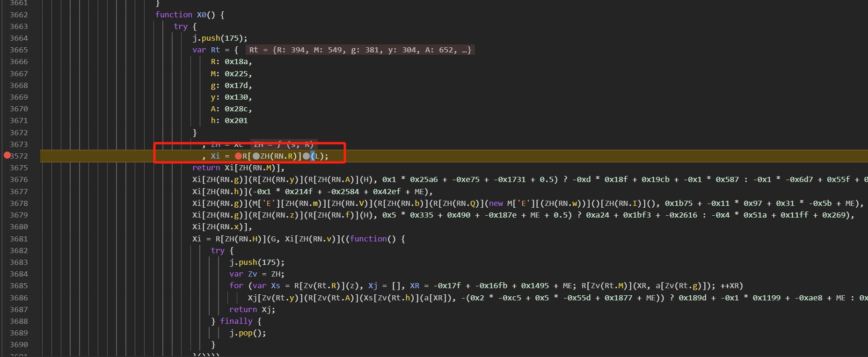Click gutter line number 3681
The image size is (868, 357).
[19, 239]
